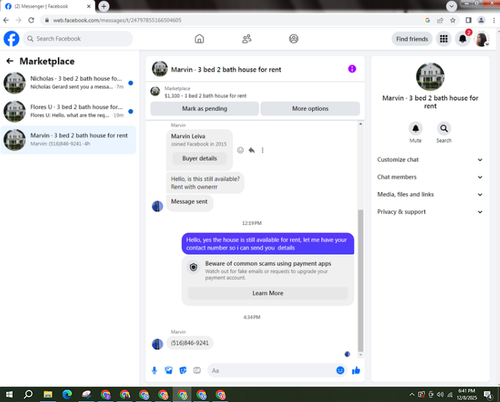The width and height of the screenshot is (500, 402).
Task: Expand Media, files and links section
Action: pyautogui.click(x=430, y=194)
